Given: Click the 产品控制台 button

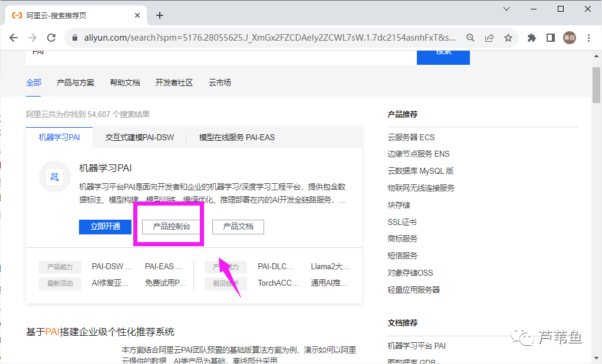Looking at the screenshot, I should (x=171, y=227).
